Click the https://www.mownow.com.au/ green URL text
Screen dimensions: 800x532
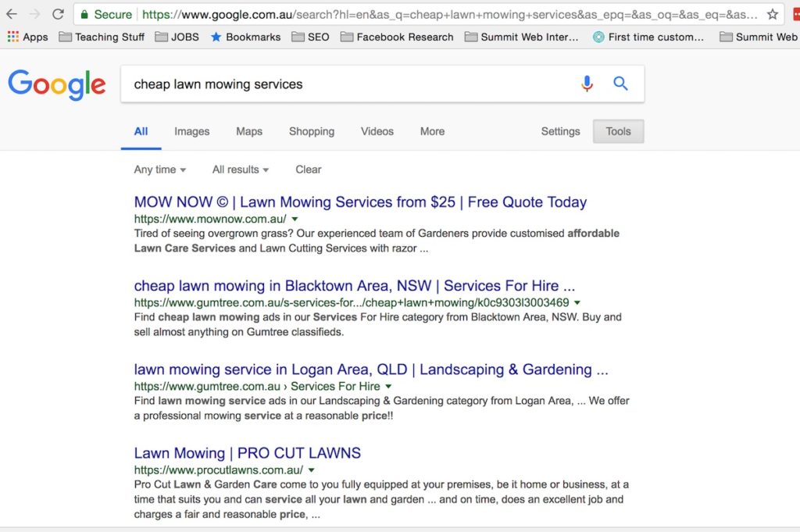click(210, 220)
